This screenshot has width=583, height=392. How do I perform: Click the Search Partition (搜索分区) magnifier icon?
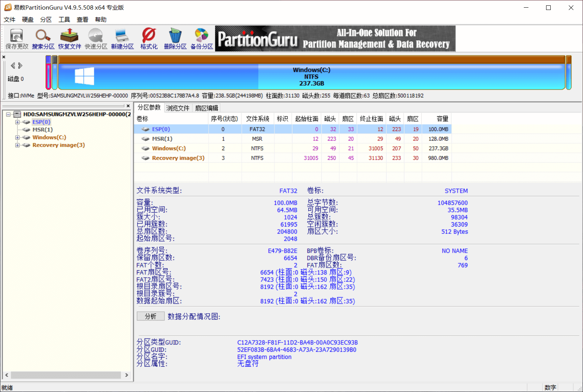point(43,39)
